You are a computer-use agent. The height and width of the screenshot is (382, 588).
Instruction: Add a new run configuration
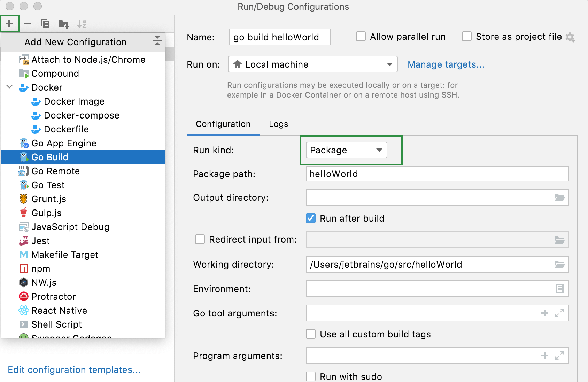pos(9,23)
